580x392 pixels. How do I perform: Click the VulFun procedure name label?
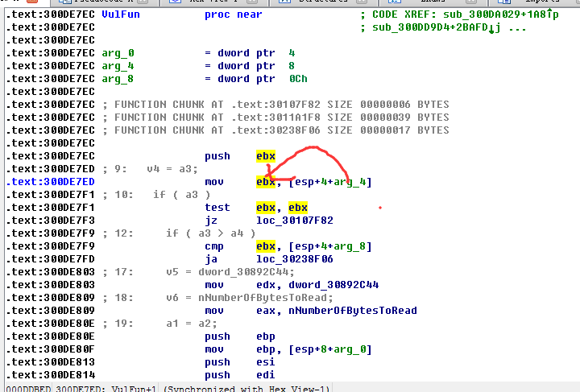pyautogui.click(x=122, y=14)
